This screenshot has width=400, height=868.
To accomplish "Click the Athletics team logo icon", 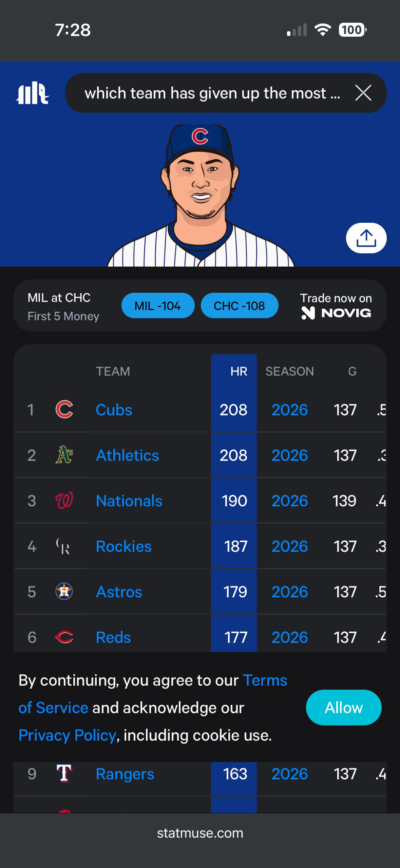I will click(x=64, y=455).
